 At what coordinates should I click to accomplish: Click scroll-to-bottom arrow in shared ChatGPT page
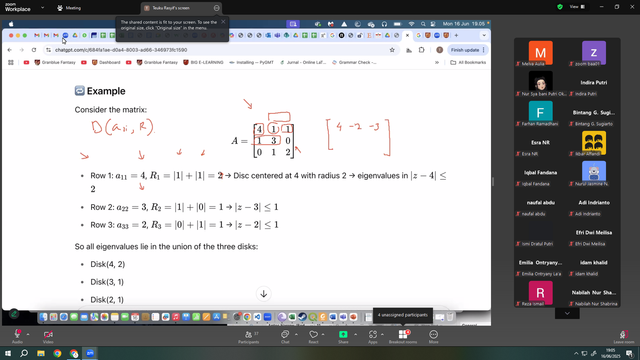264,294
